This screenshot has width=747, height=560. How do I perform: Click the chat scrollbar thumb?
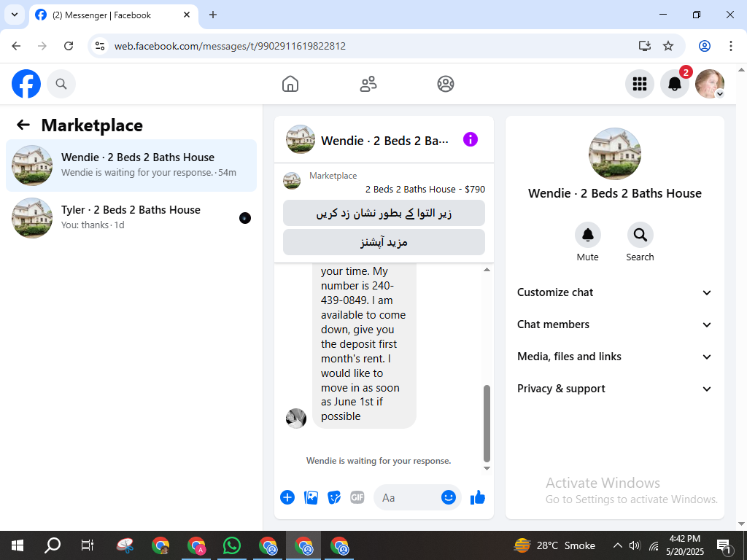point(487,424)
